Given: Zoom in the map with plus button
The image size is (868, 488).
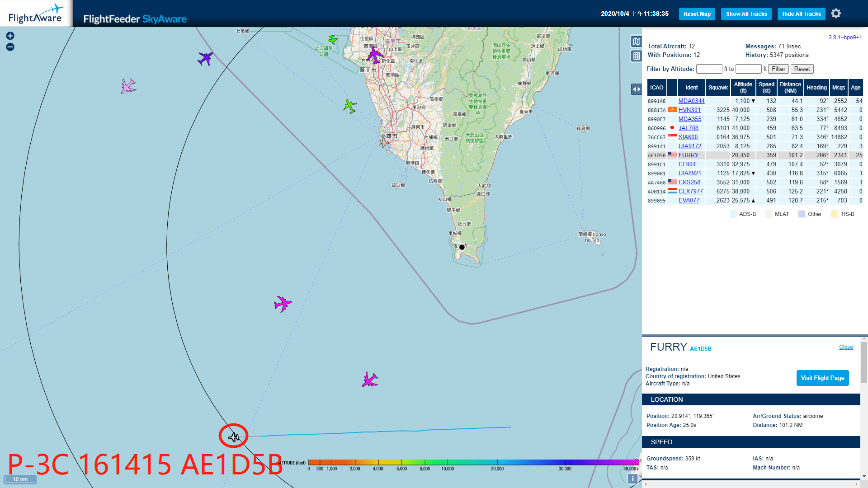Looking at the screenshot, I should [x=10, y=36].
